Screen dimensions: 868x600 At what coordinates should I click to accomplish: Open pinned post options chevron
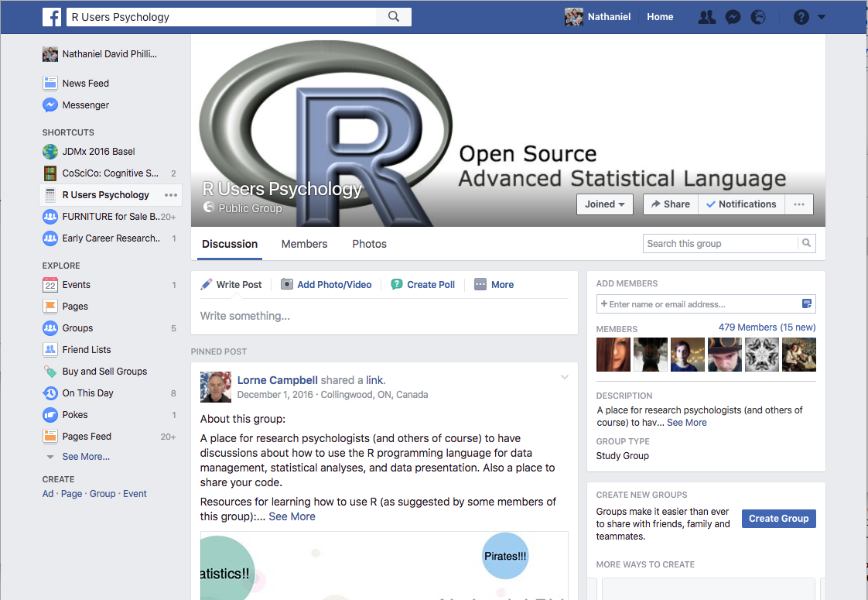[565, 377]
